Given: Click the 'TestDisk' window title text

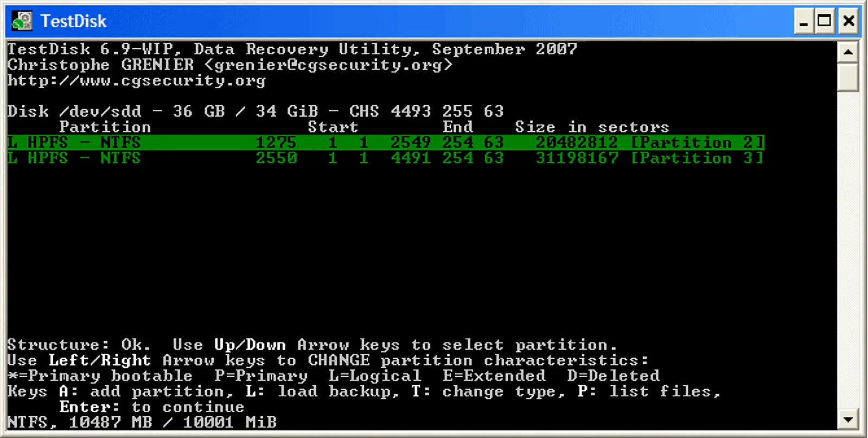Looking at the screenshot, I should [74, 21].
